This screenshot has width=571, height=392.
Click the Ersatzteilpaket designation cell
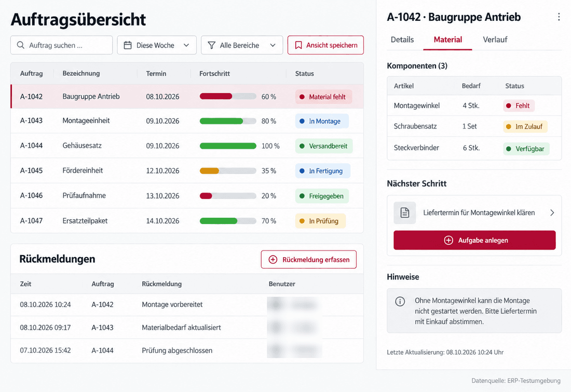click(x=85, y=221)
